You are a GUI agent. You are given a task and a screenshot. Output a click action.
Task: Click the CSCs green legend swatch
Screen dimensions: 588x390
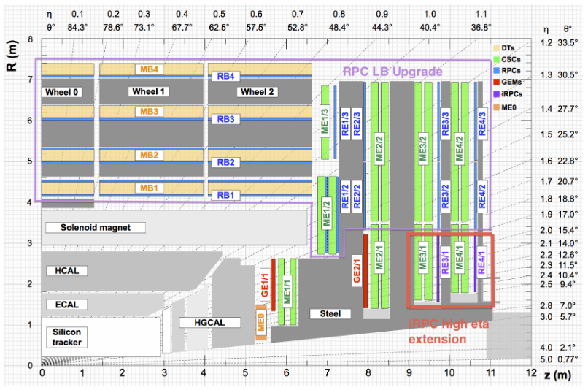[x=496, y=59]
